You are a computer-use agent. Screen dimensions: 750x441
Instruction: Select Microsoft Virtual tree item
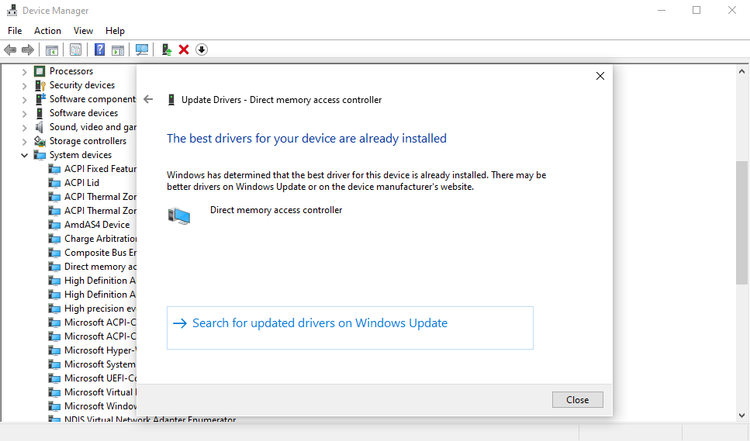pos(100,392)
